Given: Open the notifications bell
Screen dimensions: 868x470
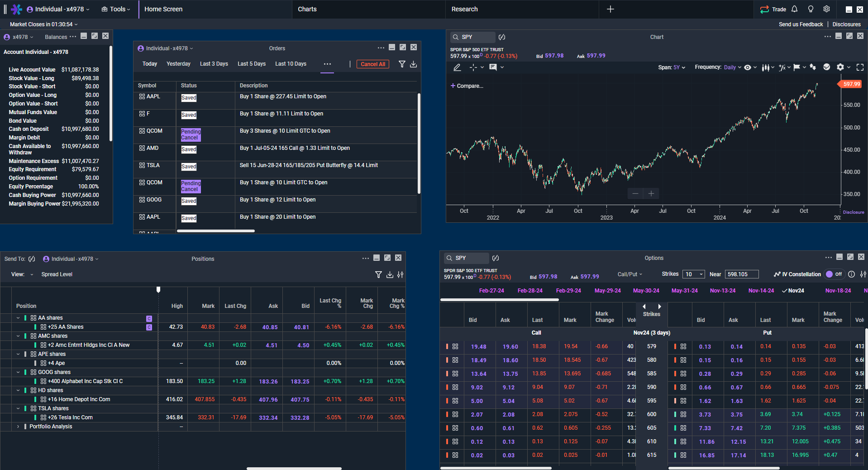Looking at the screenshot, I should 795,9.
